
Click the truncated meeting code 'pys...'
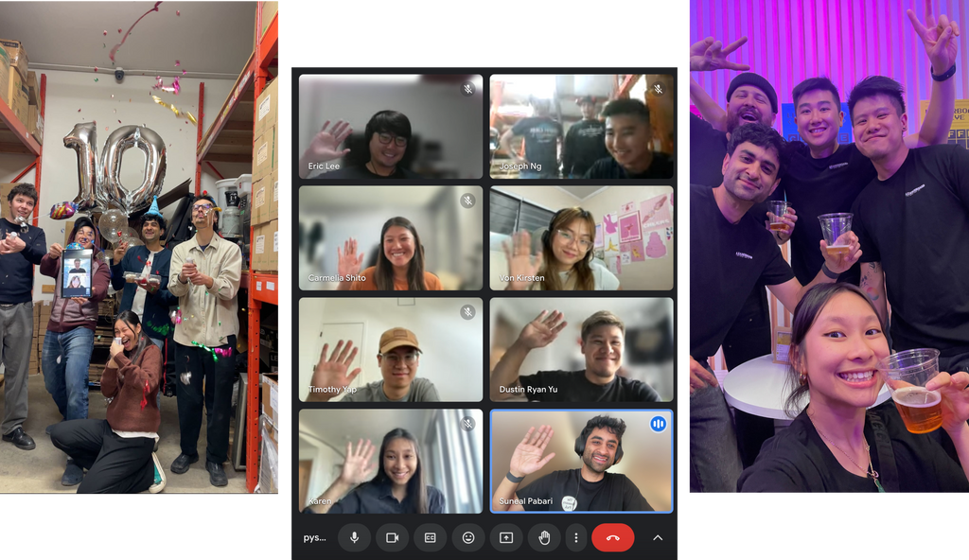314,537
